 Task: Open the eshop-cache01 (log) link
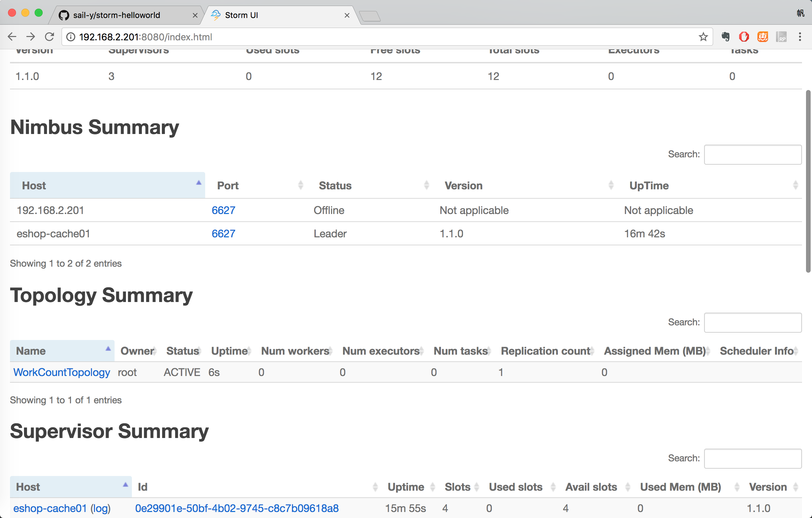101,508
